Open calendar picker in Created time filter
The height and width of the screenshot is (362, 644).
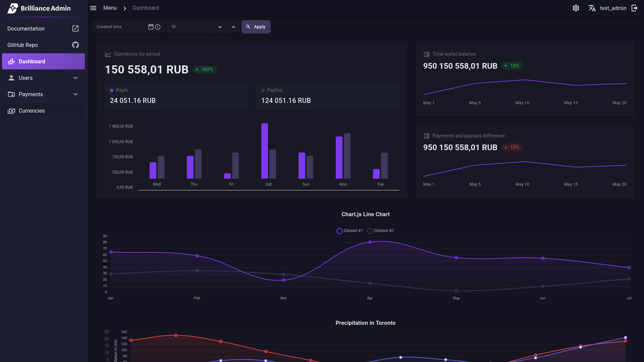(x=151, y=27)
